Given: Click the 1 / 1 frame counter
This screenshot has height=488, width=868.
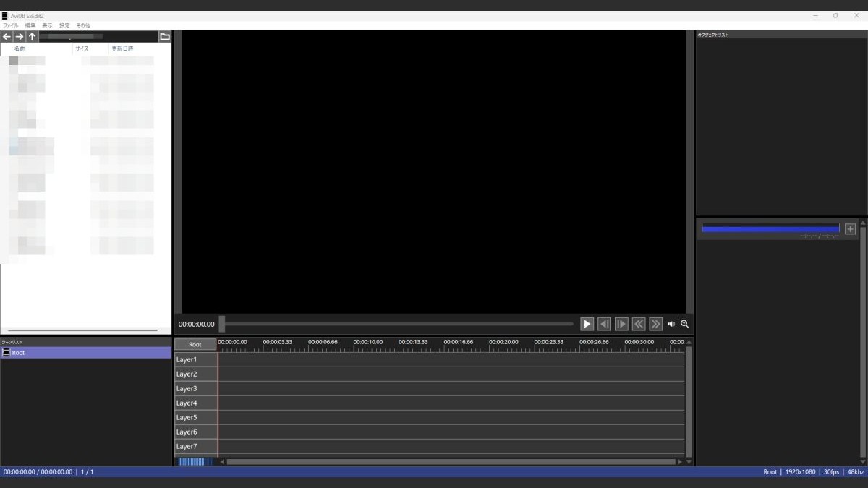Looking at the screenshot, I should click(87, 472).
